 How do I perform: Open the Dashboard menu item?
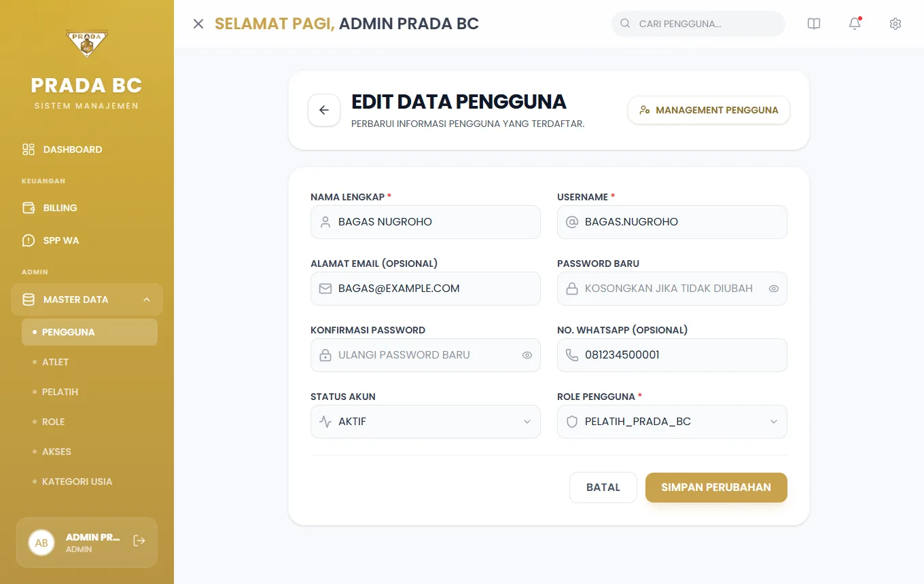[87, 149]
